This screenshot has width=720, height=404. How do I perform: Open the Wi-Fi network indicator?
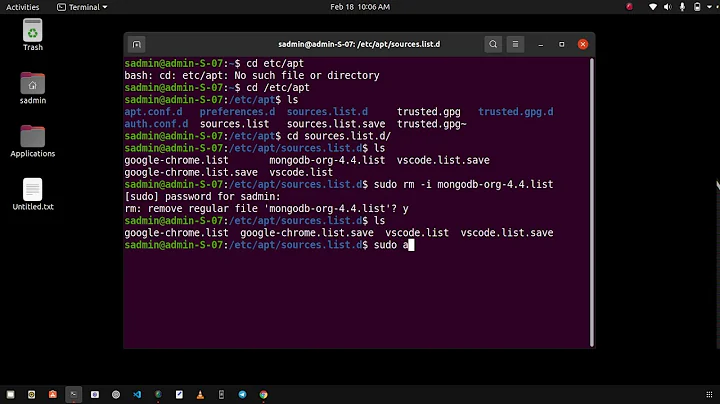(652, 7)
